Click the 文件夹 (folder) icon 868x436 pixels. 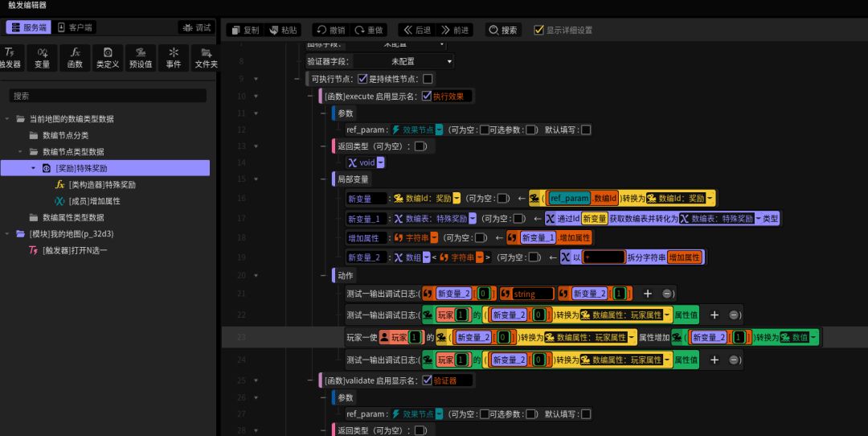(x=206, y=56)
